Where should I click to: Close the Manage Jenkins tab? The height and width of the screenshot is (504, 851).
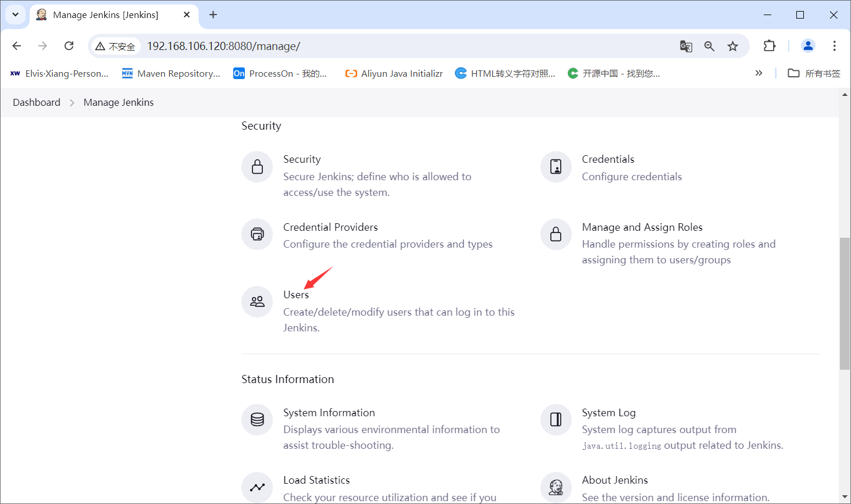point(187,15)
